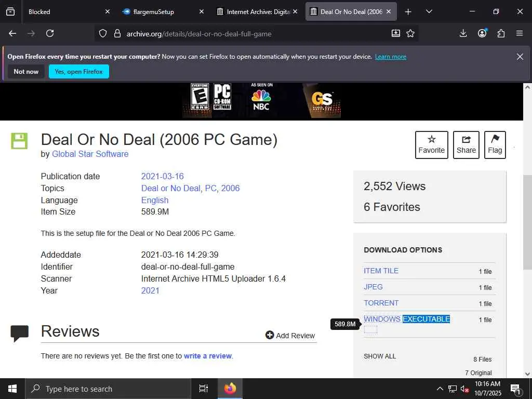532x399 pixels.
Task: Open Firefox account icon
Action: pyautogui.click(x=482, y=33)
